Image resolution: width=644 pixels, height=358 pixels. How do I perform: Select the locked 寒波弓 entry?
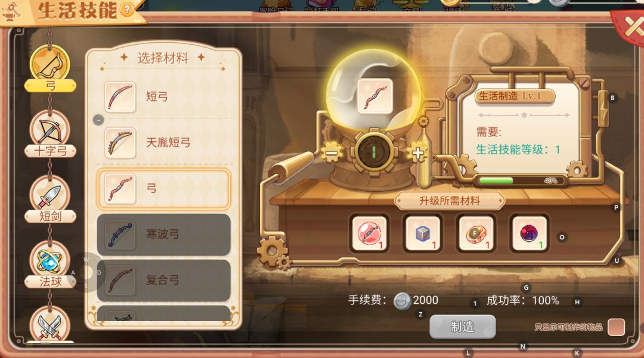pos(163,234)
